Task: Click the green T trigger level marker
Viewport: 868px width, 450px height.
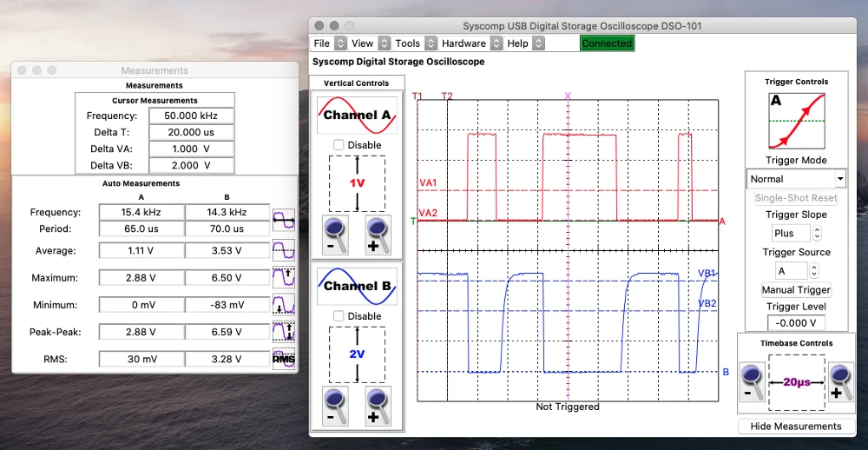Action: [413, 222]
